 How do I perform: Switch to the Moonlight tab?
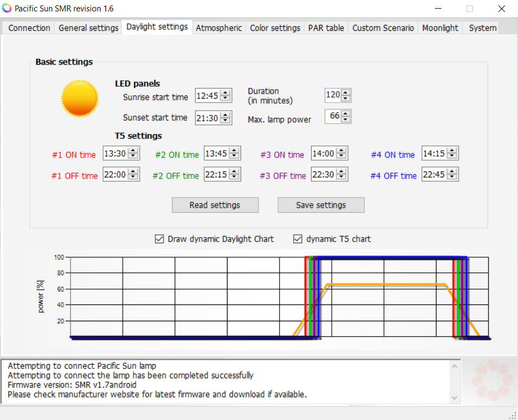[x=440, y=28]
